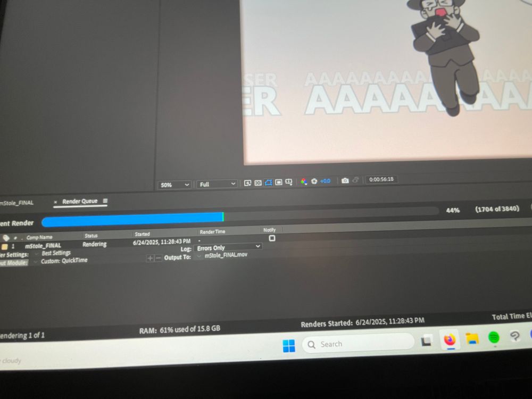The image size is (532, 399).
Task: Click the composition preview image
Action: pos(387,81)
